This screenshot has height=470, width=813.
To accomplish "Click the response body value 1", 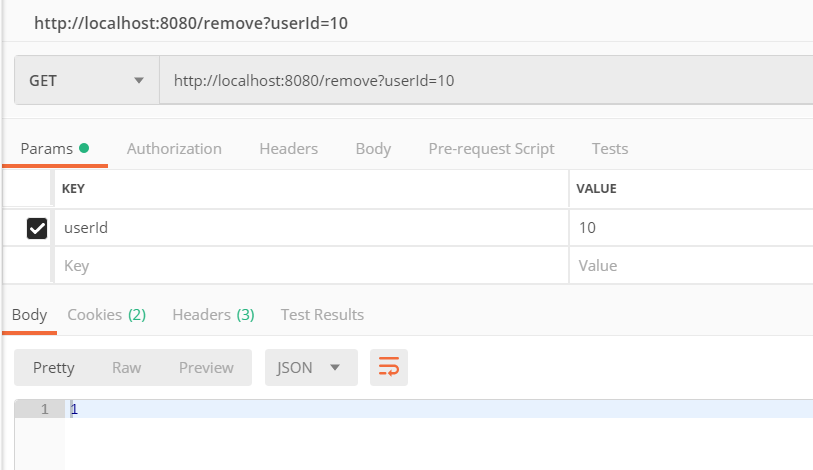I will pos(74,409).
